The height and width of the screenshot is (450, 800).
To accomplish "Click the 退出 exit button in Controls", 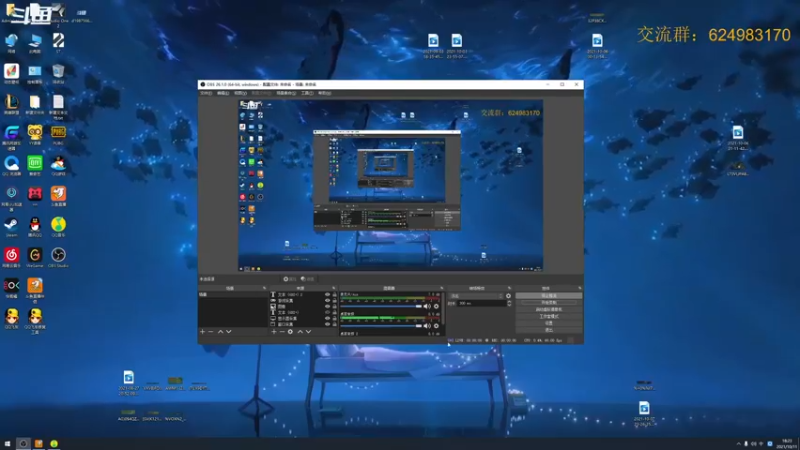I will click(x=549, y=330).
